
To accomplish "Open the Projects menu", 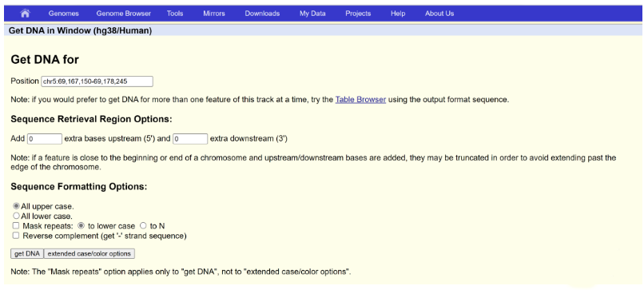I will coord(358,14).
